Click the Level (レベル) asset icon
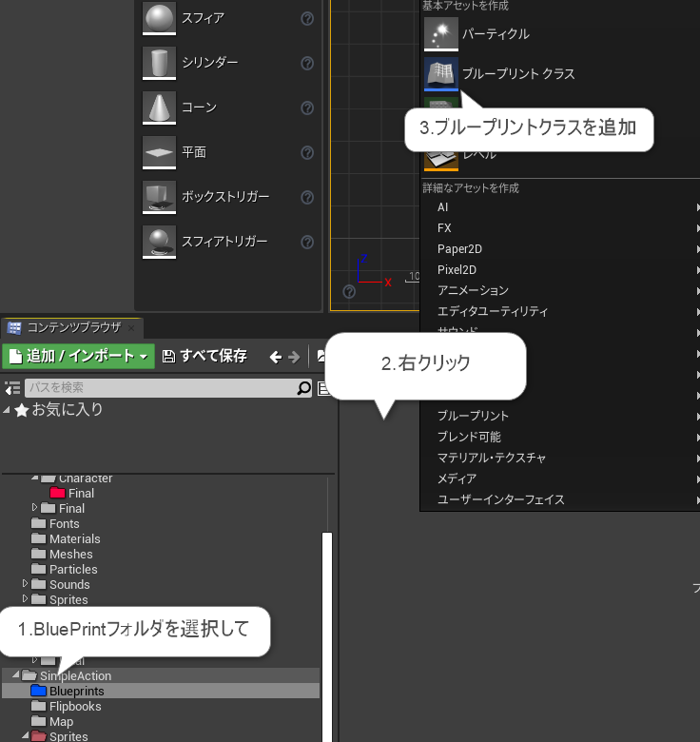This screenshot has width=700, height=742. [x=440, y=161]
